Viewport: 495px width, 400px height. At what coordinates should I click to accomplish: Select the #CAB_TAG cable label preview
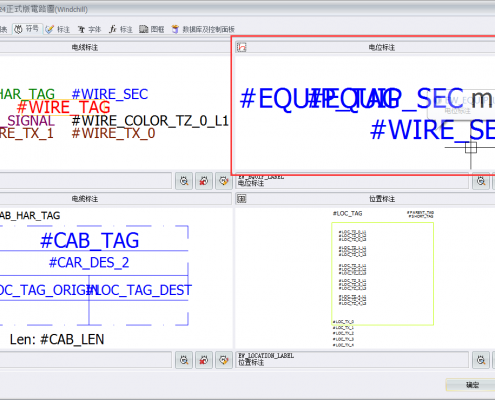click(x=89, y=241)
